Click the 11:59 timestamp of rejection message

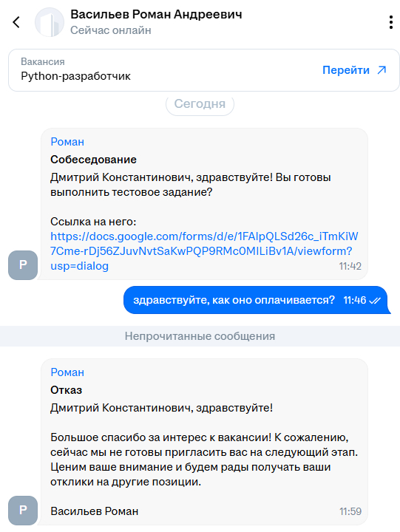pos(350,511)
